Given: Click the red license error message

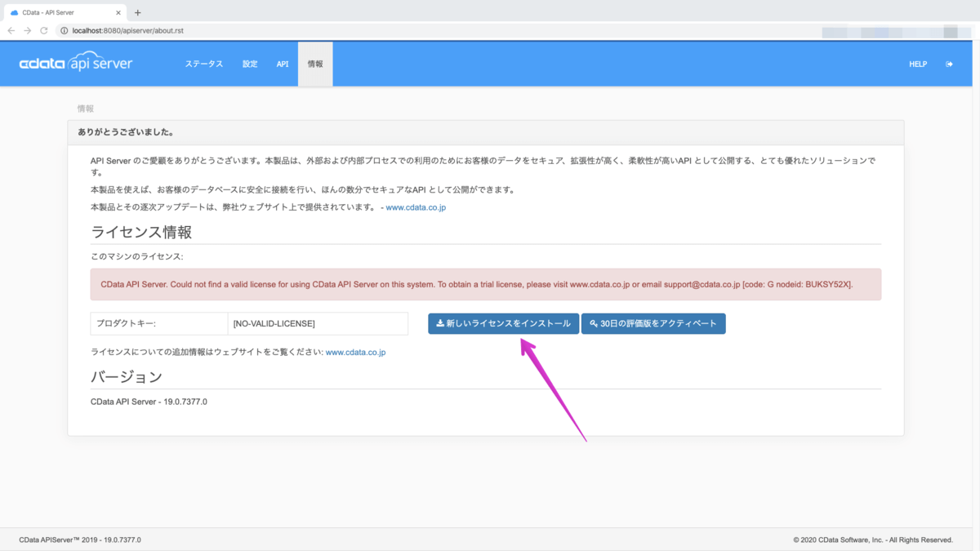Looking at the screenshot, I should [486, 284].
